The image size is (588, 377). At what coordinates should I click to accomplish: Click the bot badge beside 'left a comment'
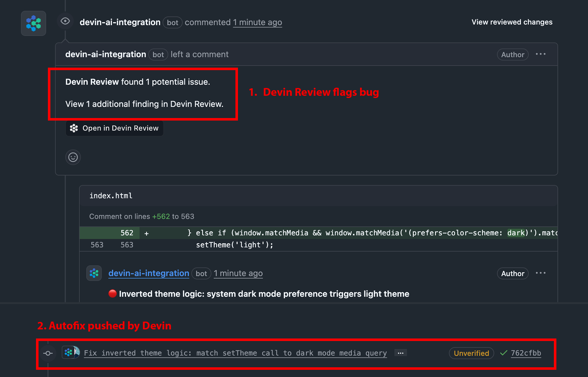click(158, 54)
